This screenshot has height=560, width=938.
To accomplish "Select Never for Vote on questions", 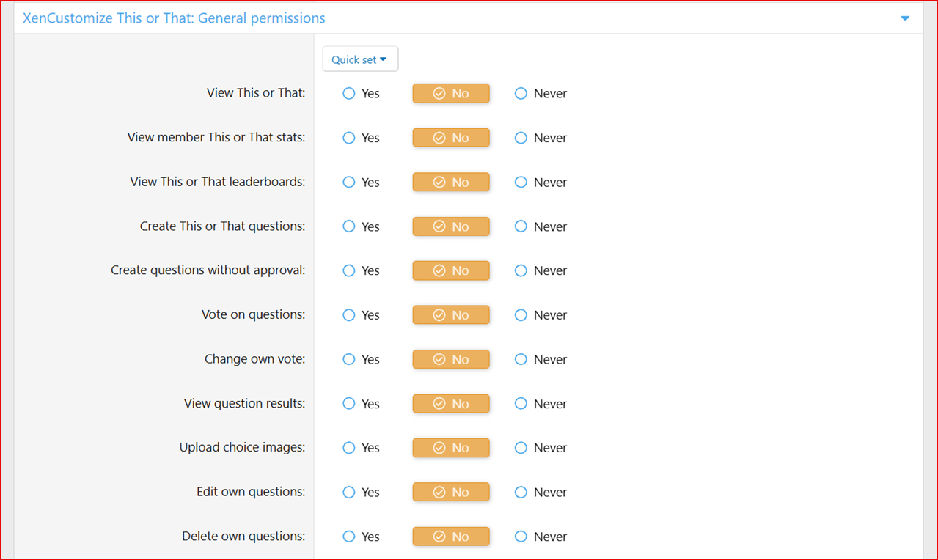I will tap(541, 315).
